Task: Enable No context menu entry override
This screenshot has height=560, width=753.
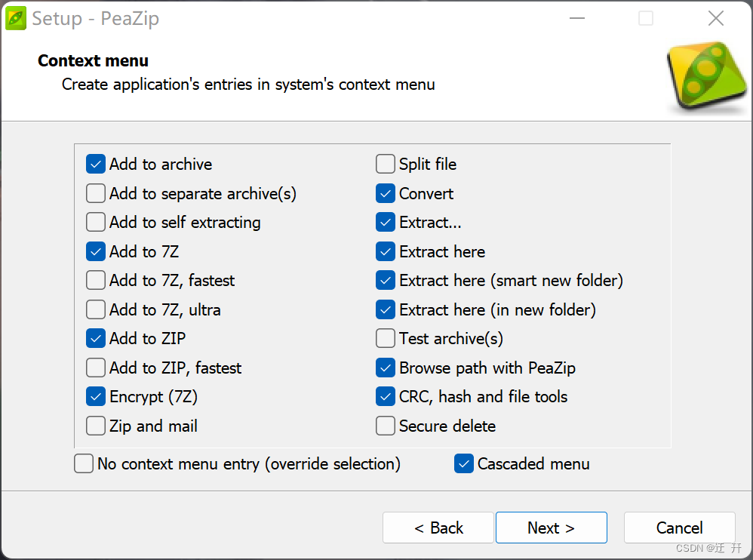Action: click(x=83, y=463)
